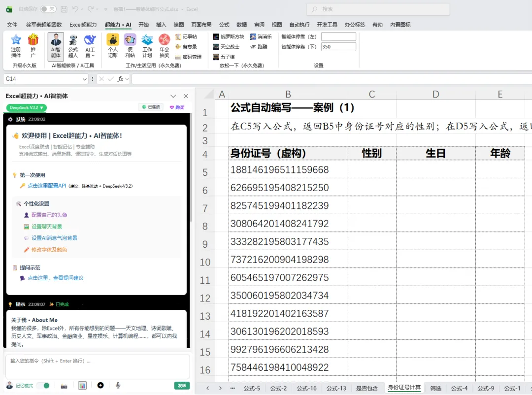Screen dimensions: 532x395
Task: Open the 备忘录 memo tool
Action: [186, 47]
